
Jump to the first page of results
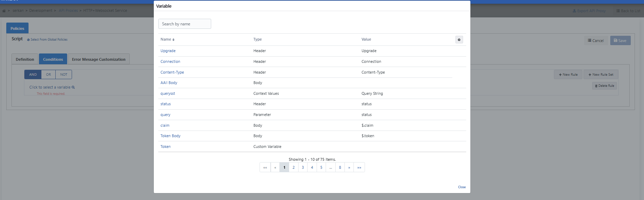coord(265,167)
